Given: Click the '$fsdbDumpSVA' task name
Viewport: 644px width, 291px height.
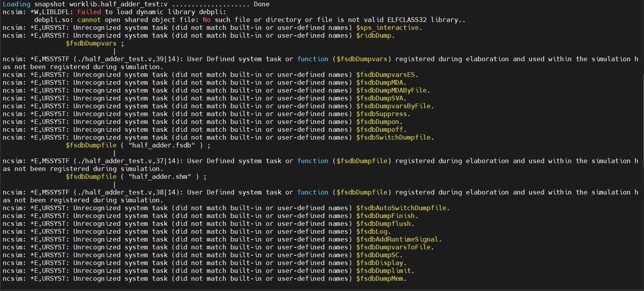Looking at the screenshot, I should click(379, 98).
